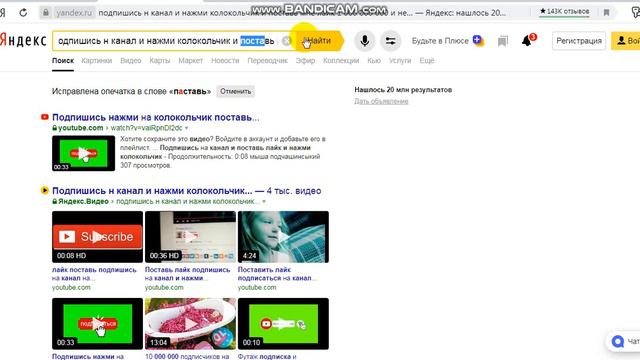Play the 4:24 video thumbnail
Image resolution: width=640 pixels, height=360 pixels.
[x=283, y=237]
